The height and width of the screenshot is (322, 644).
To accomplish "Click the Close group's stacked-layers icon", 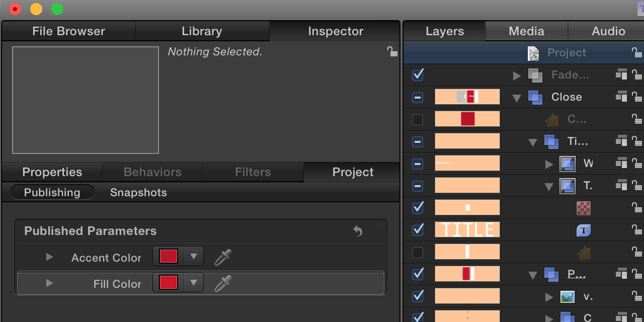I will pos(535,97).
